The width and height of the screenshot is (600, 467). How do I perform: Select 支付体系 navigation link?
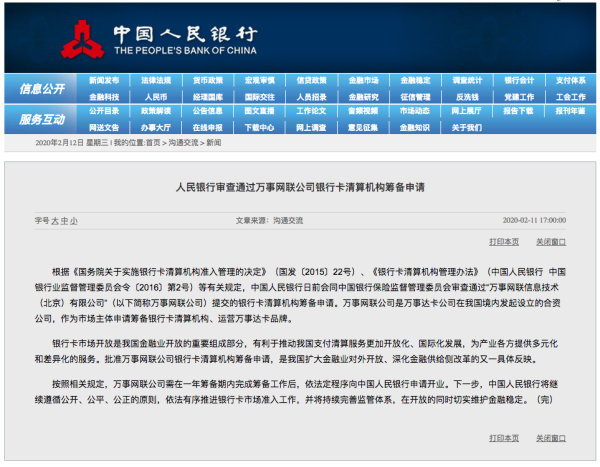[571, 80]
